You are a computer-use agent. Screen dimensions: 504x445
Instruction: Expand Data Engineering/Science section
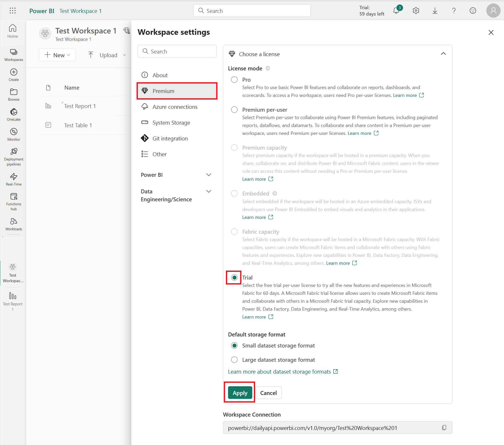click(x=209, y=191)
